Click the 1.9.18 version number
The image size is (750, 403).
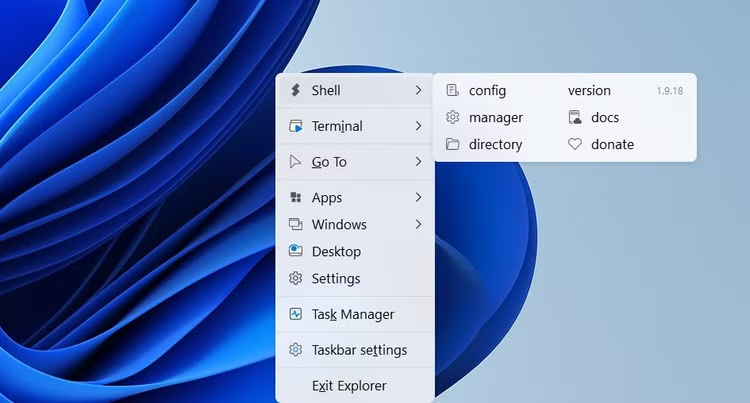(670, 91)
